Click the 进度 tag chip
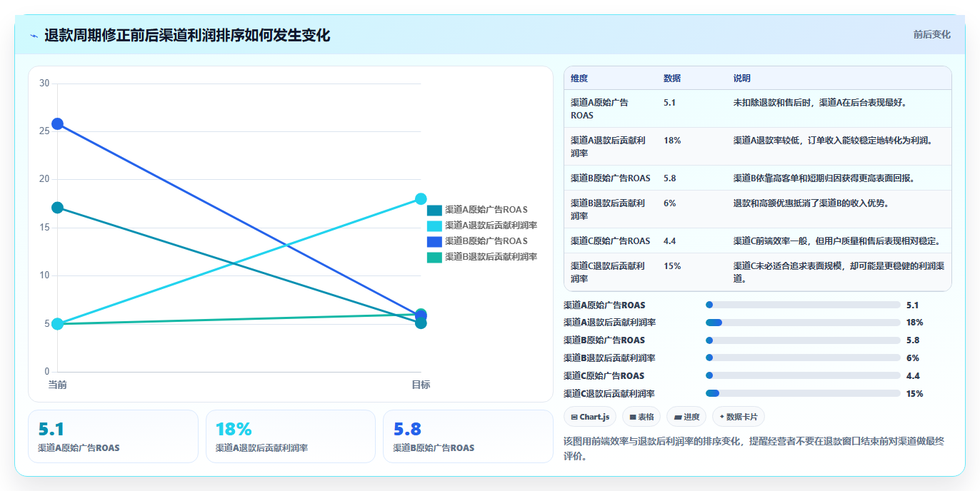 (686, 417)
